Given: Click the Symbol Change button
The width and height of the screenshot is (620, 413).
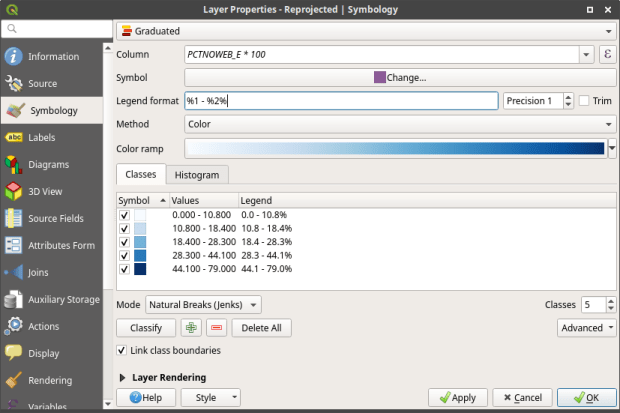Looking at the screenshot, I should (400, 78).
